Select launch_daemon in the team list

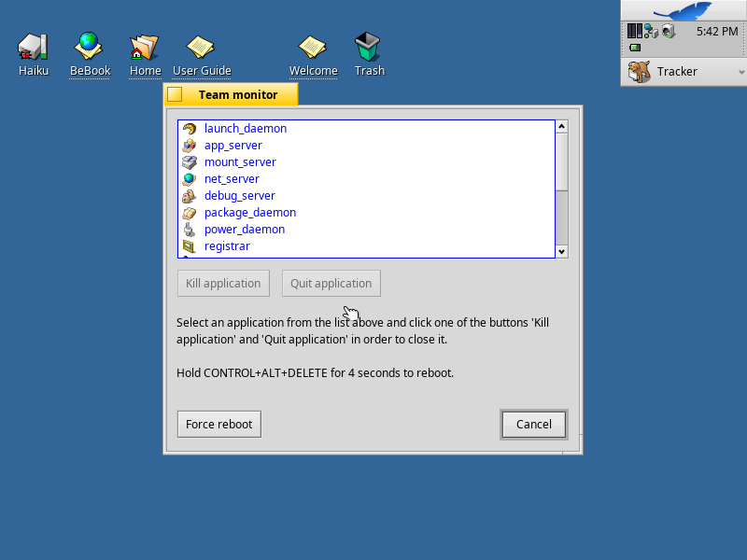[x=246, y=128]
